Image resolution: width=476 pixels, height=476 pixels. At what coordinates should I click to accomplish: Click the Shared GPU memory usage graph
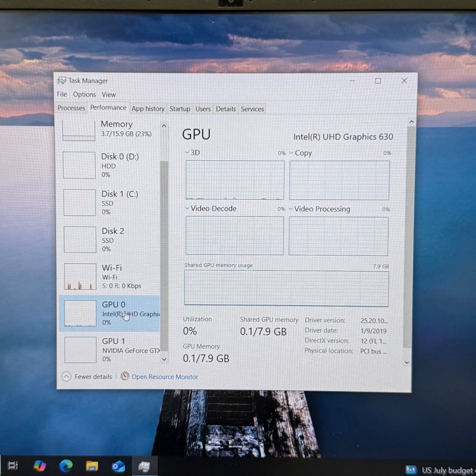[286, 288]
